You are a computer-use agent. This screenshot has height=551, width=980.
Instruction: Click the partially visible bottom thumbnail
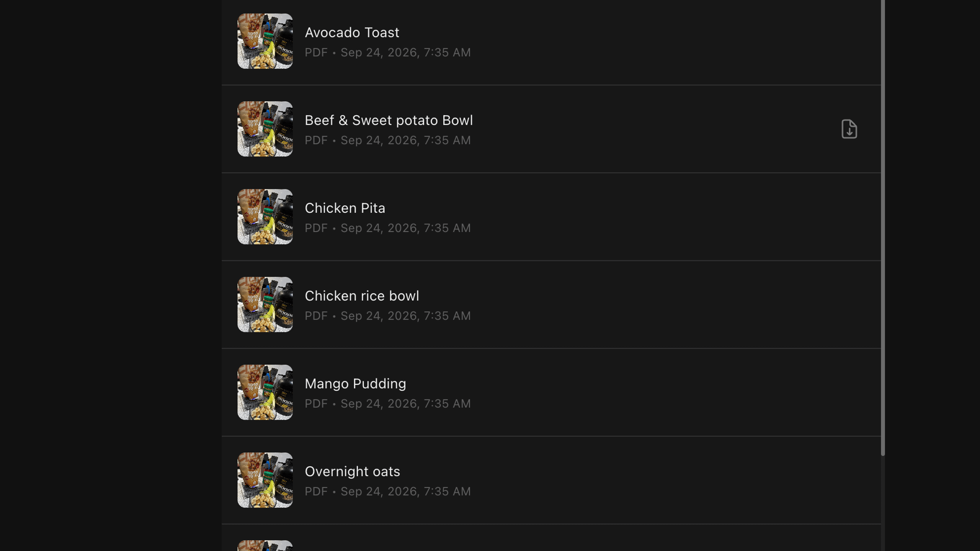point(265,546)
